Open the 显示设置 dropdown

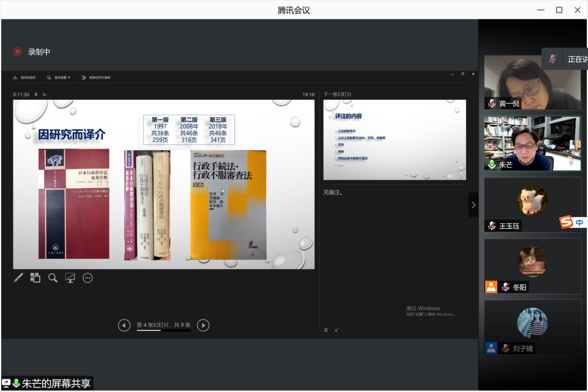tap(59, 77)
